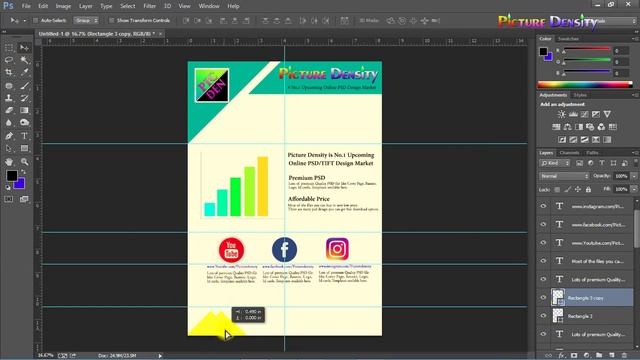Open the Layers panel flyout menu
Screen dimensions: 640x360
pos(635,153)
